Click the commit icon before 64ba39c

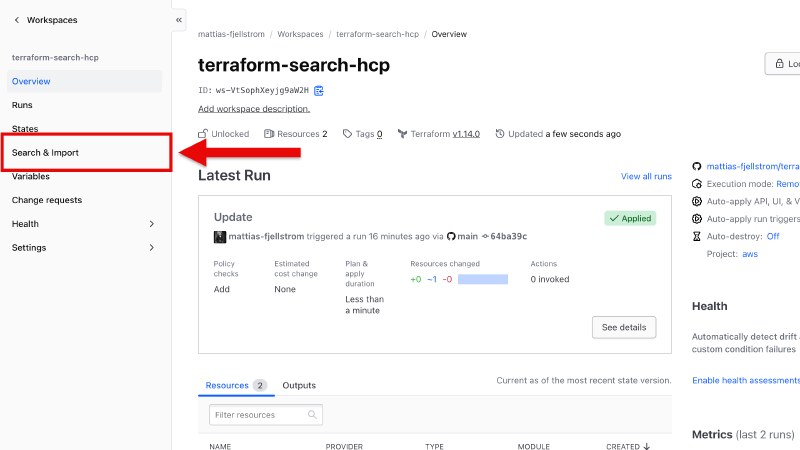pyautogui.click(x=485, y=236)
